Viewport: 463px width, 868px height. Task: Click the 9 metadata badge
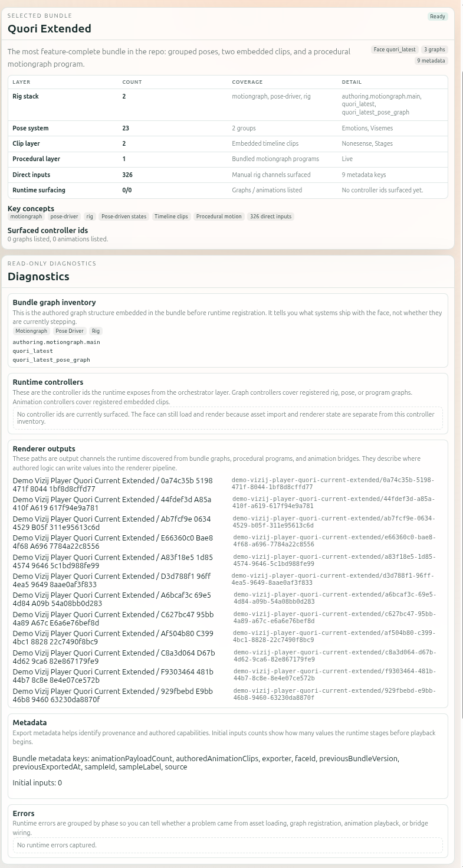point(432,61)
